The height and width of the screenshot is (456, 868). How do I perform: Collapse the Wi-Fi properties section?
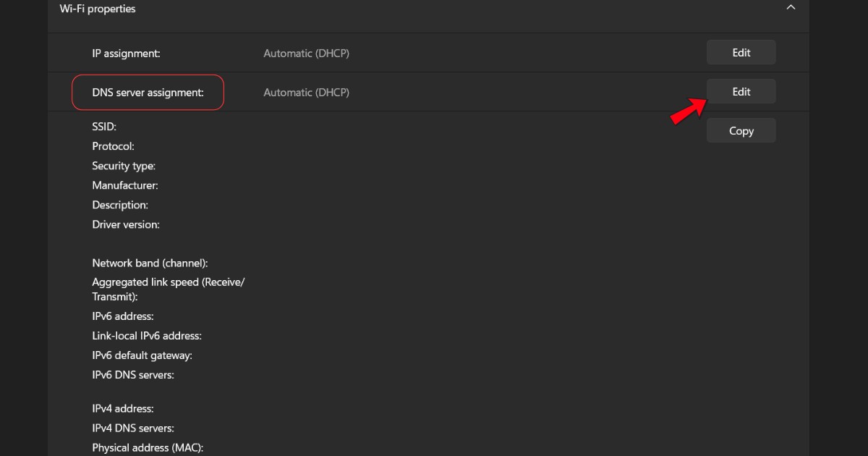(x=790, y=7)
